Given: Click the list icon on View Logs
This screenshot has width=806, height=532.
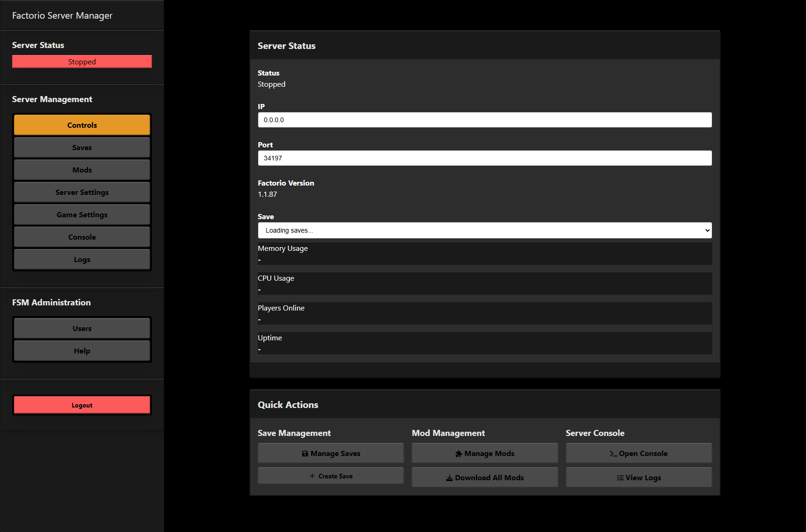Looking at the screenshot, I should [x=620, y=478].
